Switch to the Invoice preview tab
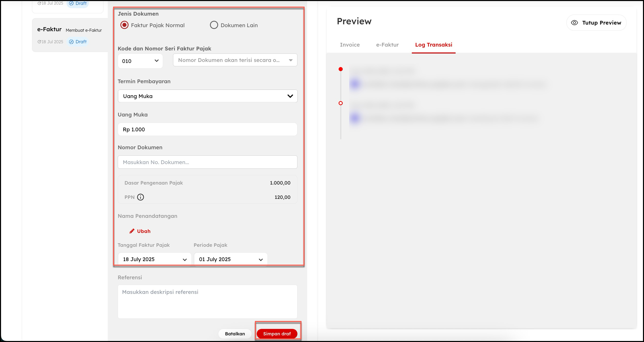The width and height of the screenshot is (644, 342). [x=350, y=45]
